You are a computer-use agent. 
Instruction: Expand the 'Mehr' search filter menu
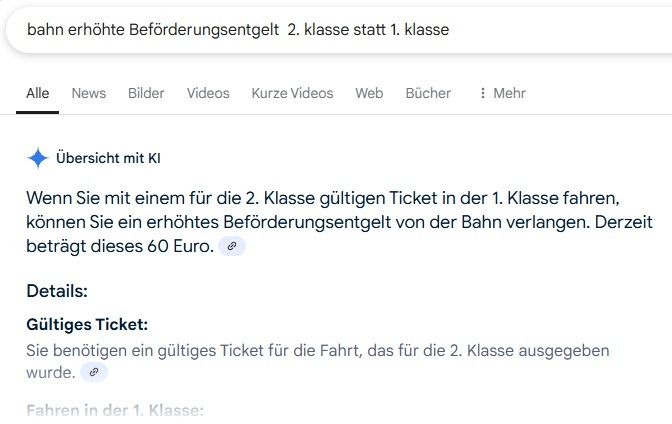point(502,93)
